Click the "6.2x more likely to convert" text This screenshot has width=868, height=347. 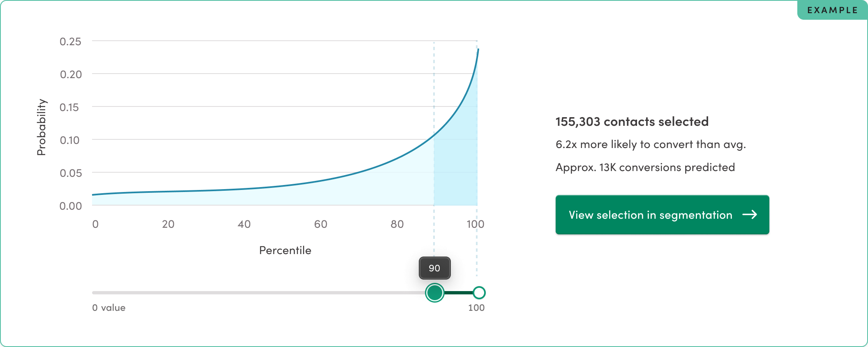(650, 144)
